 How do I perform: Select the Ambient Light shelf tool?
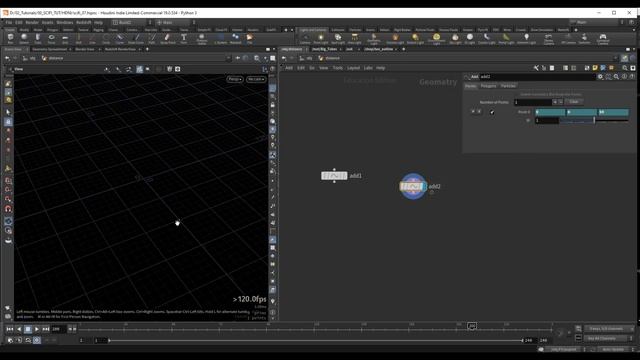(527, 39)
